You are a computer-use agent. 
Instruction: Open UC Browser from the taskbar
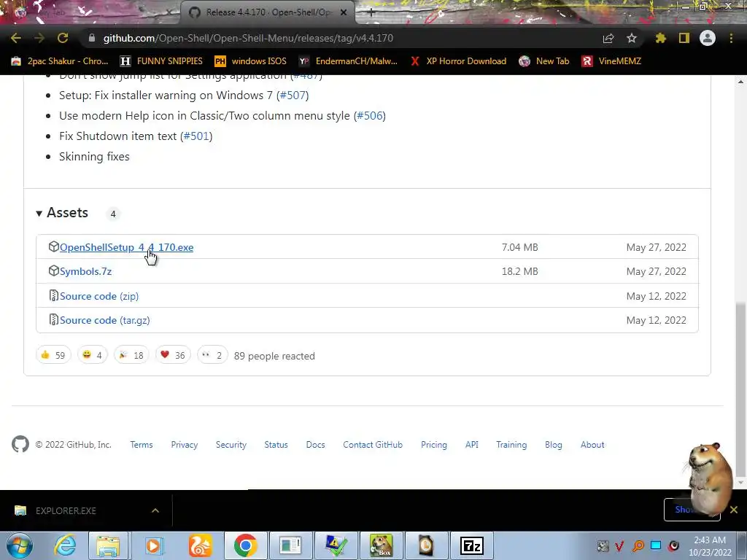200,545
